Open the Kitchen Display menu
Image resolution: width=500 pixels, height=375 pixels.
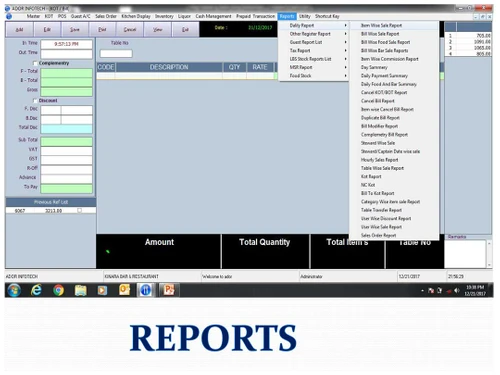pos(136,16)
